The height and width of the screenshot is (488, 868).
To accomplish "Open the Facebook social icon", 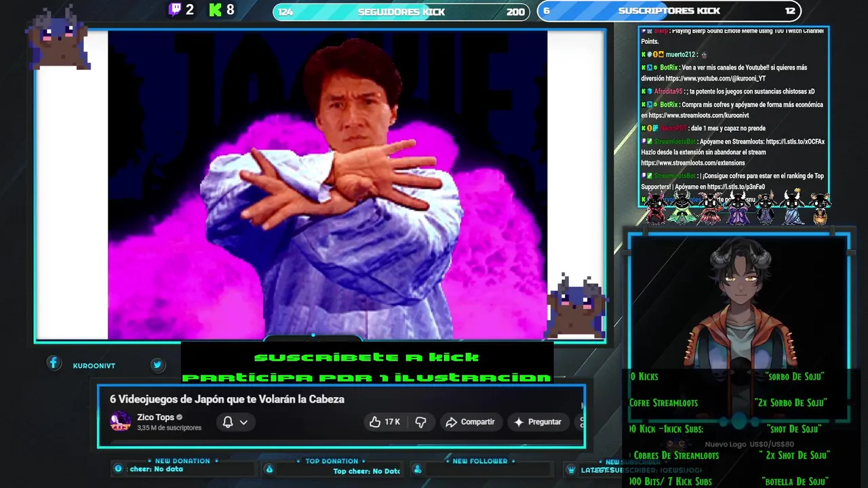I will tap(54, 363).
